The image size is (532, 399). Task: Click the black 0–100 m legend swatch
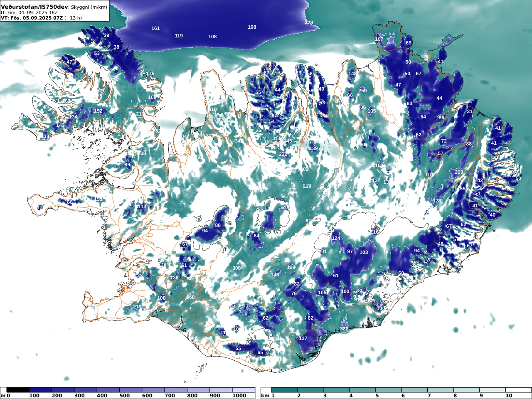pyautogui.click(x=18, y=390)
